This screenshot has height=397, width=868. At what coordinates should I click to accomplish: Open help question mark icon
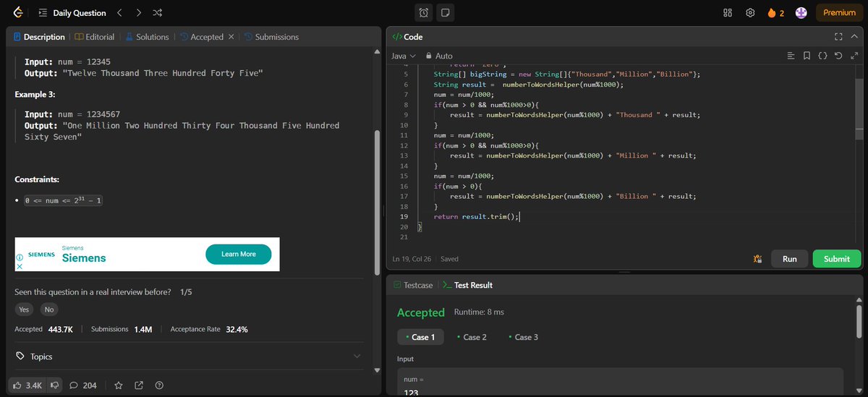click(159, 385)
